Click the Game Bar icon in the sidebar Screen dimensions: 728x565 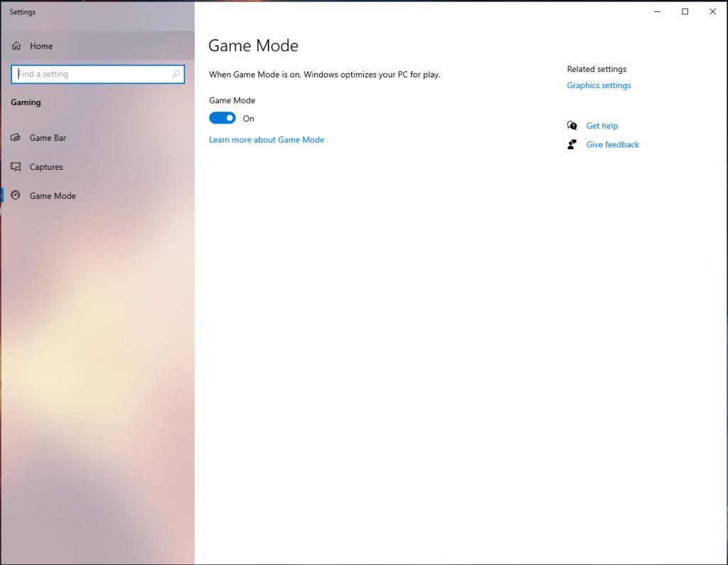tap(16, 138)
